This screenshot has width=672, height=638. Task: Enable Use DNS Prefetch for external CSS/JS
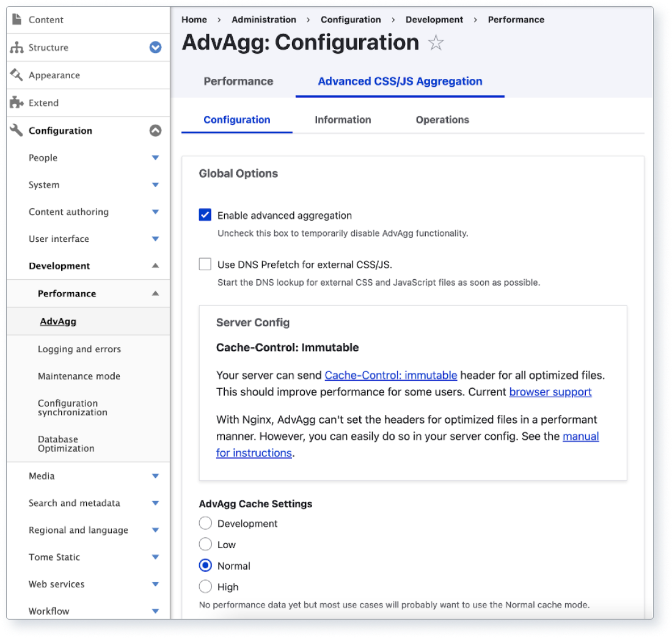click(x=205, y=263)
